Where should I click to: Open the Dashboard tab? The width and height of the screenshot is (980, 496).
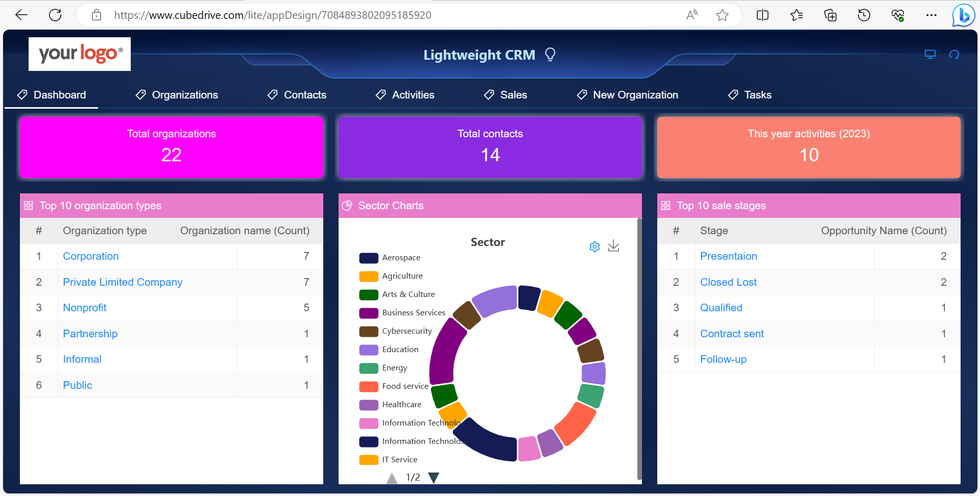[52, 95]
